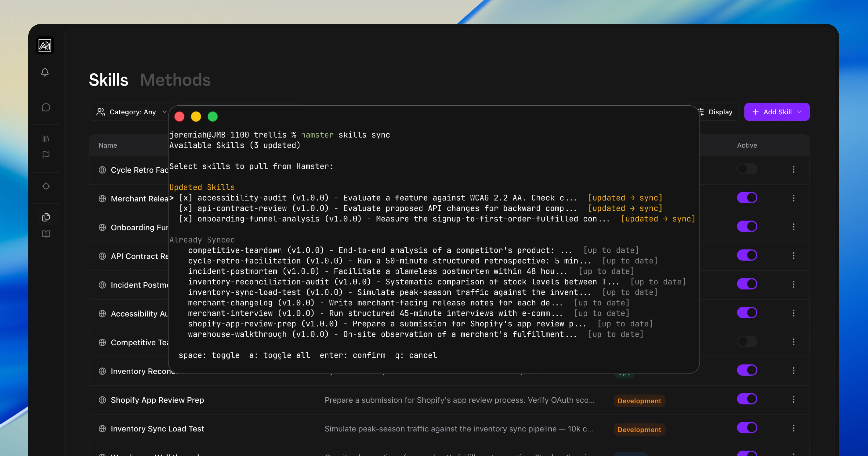Viewport: 868px width, 456px height.
Task: Click the app logo at top left
Action: pyautogui.click(x=45, y=45)
